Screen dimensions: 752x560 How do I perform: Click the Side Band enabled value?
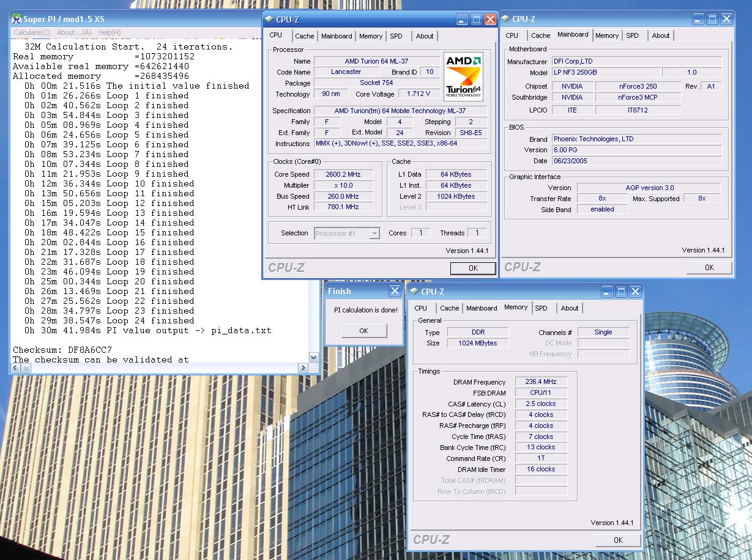click(603, 209)
